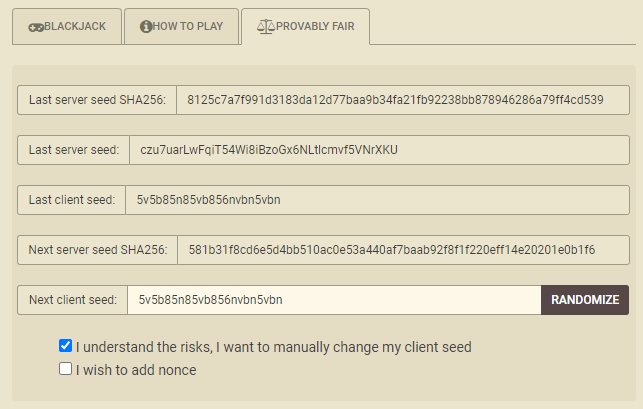Click the gamepad icon on Blackjack tab
Image resolution: width=643 pixels, height=409 pixels.
click(34, 26)
